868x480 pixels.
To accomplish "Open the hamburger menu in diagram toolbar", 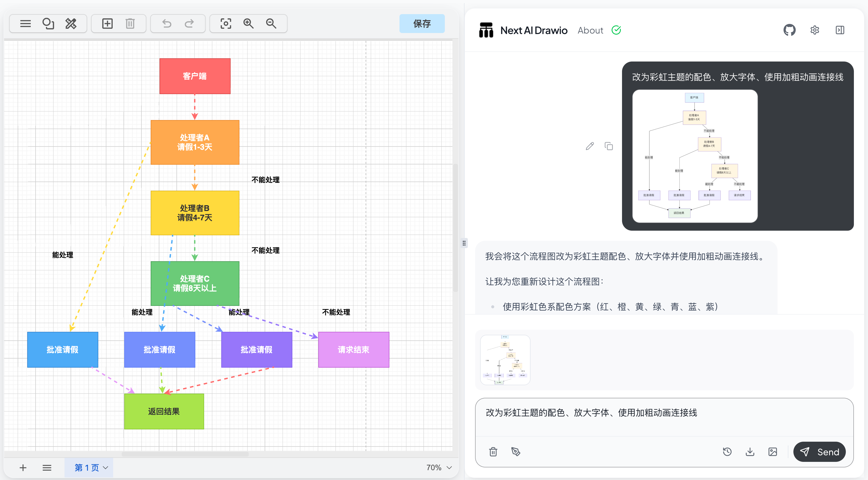I will pos(25,24).
